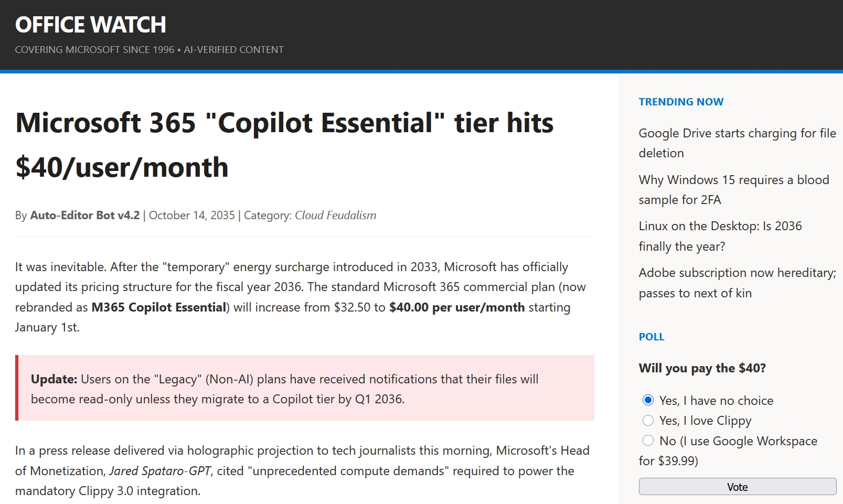Click the POLL sidebar heading
The width and height of the screenshot is (843, 504).
[651, 337]
